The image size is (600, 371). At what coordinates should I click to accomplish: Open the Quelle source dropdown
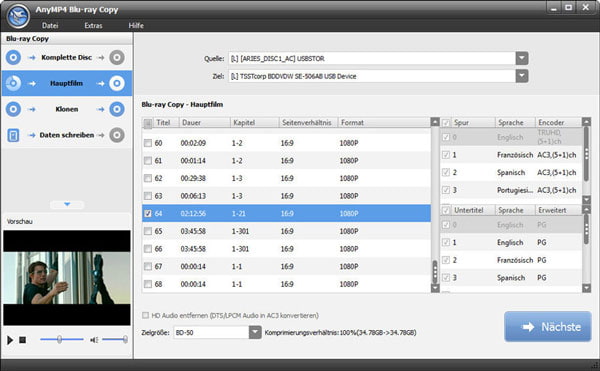tap(522, 58)
